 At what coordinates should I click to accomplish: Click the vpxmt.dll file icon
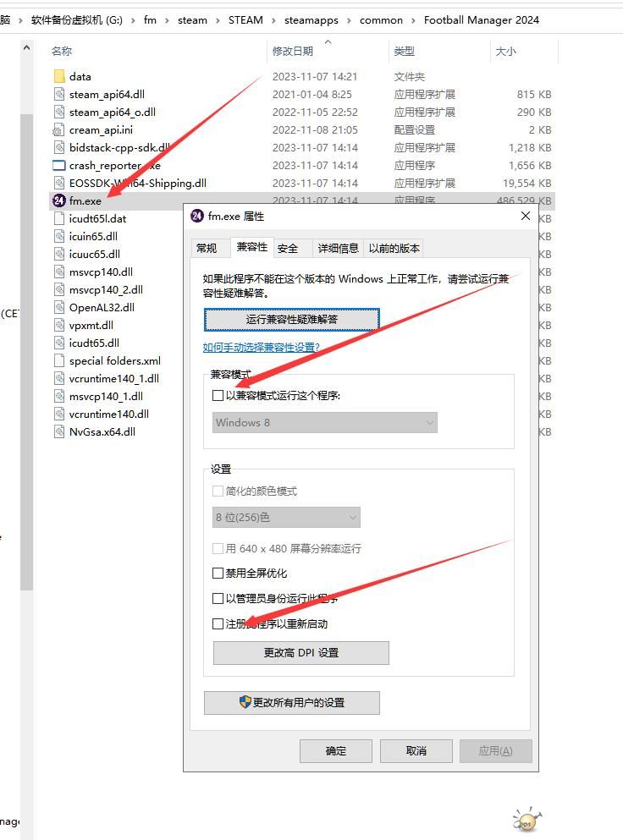[59, 325]
